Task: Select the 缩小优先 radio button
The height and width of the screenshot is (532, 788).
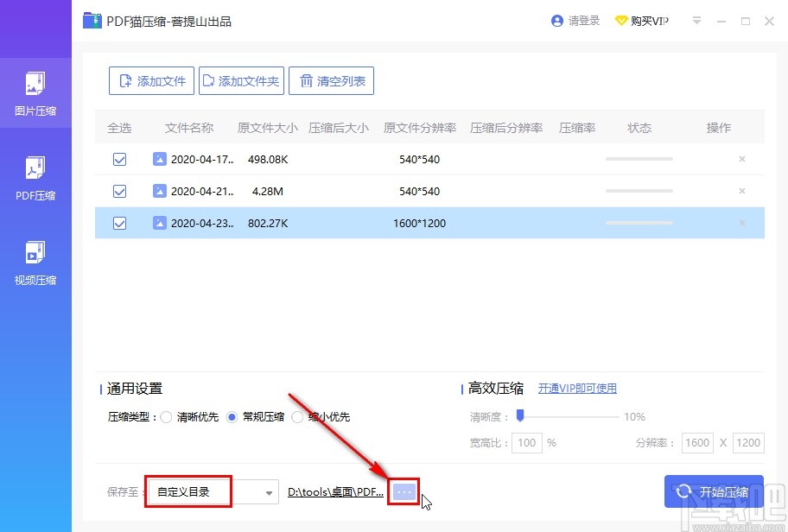Action: pyautogui.click(x=297, y=417)
